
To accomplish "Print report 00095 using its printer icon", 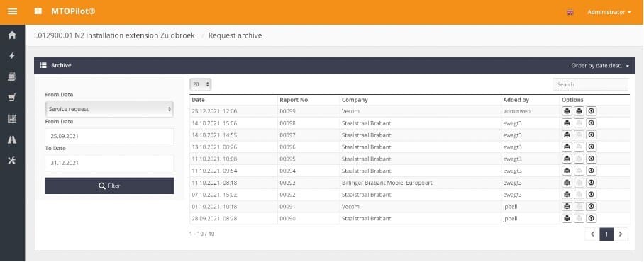I will point(567,159).
